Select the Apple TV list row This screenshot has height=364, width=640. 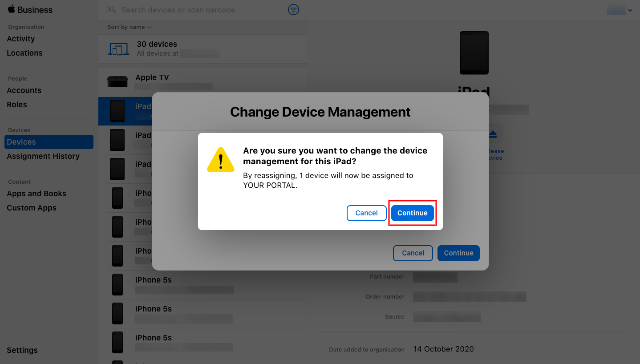point(203,82)
